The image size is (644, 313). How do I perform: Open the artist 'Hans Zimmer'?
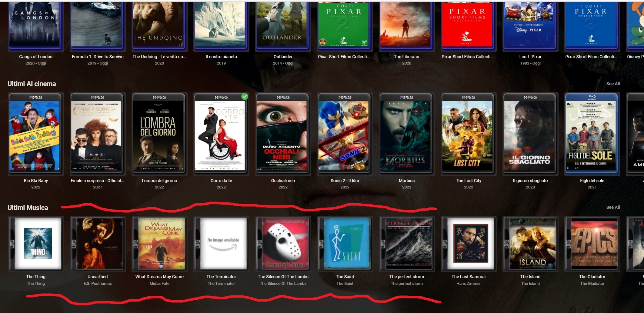[x=469, y=284]
